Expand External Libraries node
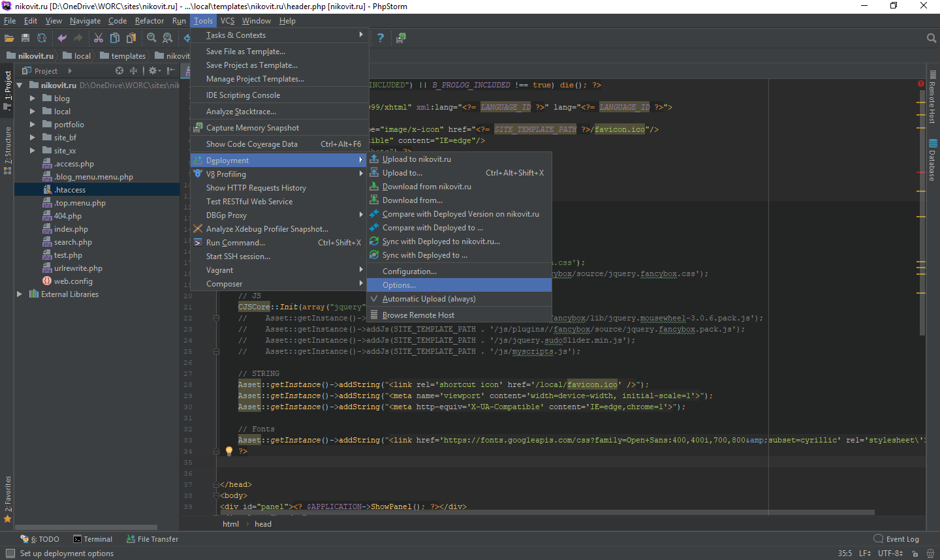The width and height of the screenshot is (940, 560). click(x=19, y=294)
